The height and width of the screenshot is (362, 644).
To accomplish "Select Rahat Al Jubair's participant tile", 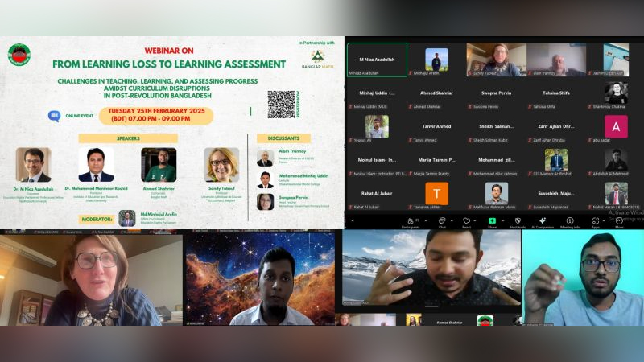I will [x=377, y=194].
